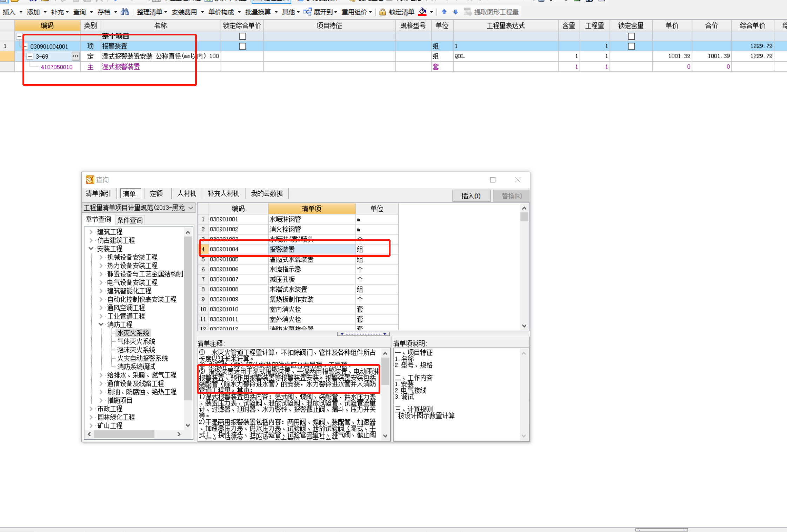Viewport: 787px width, 532px height.
Task: Tick 锁定综合单价 checkbox for 报警装置 row
Action: pos(242,46)
